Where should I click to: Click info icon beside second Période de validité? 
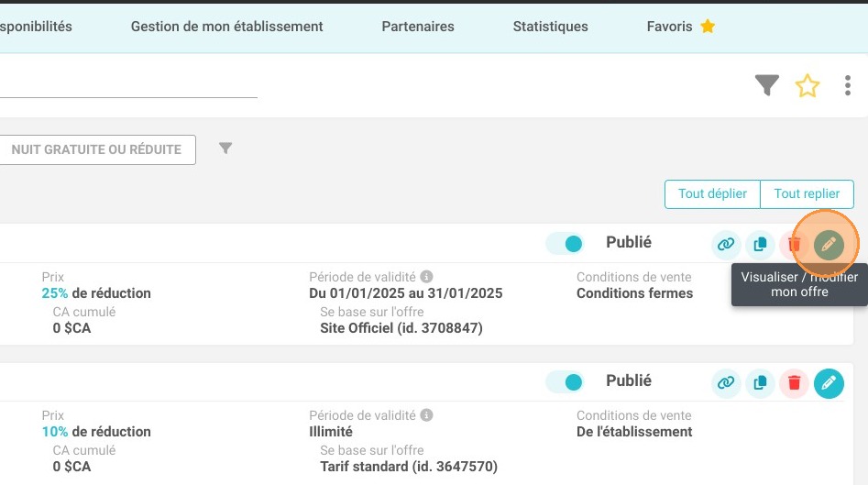click(426, 414)
